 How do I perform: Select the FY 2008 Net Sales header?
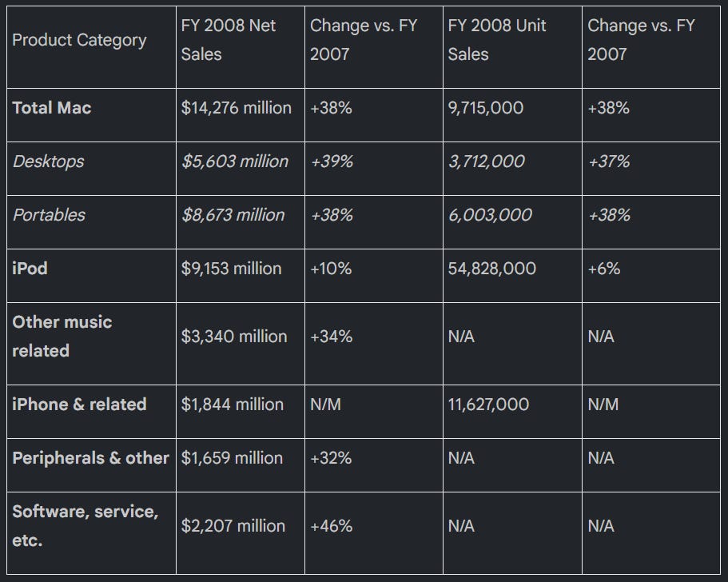228,40
